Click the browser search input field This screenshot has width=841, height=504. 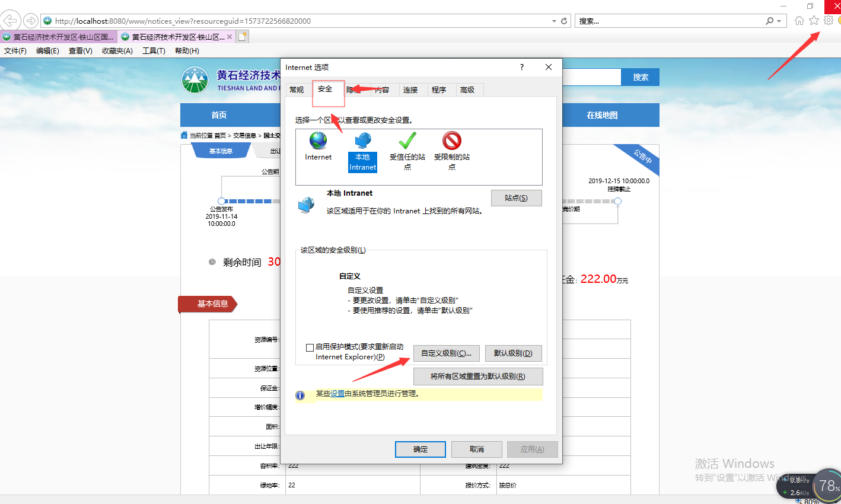tap(670, 21)
